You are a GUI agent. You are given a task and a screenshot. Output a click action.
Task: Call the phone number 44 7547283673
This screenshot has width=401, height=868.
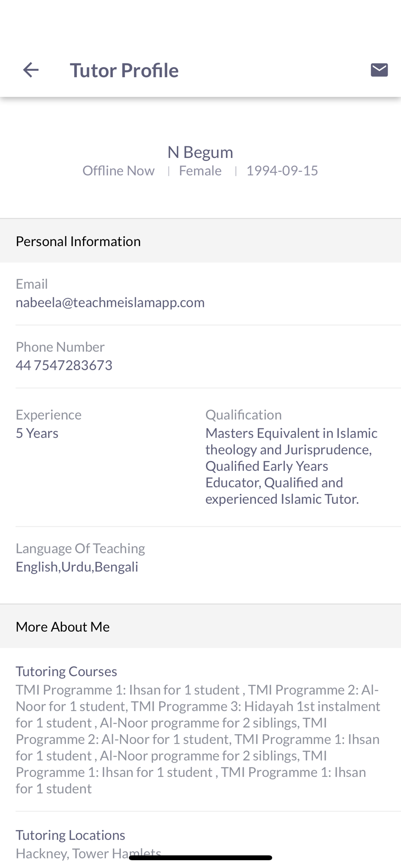(x=64, y=365)
